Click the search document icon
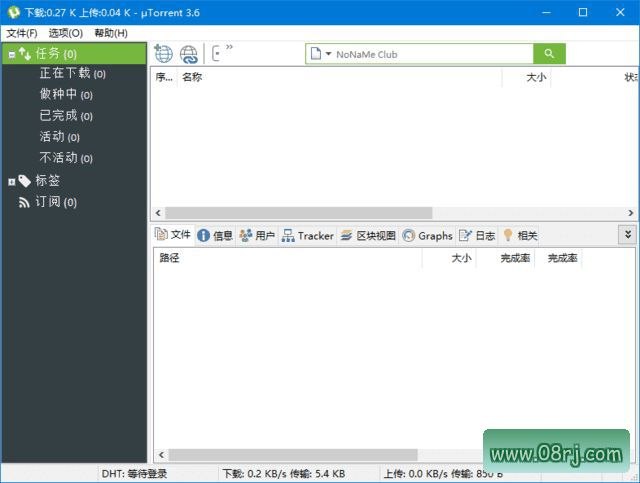 coord(316,53)
